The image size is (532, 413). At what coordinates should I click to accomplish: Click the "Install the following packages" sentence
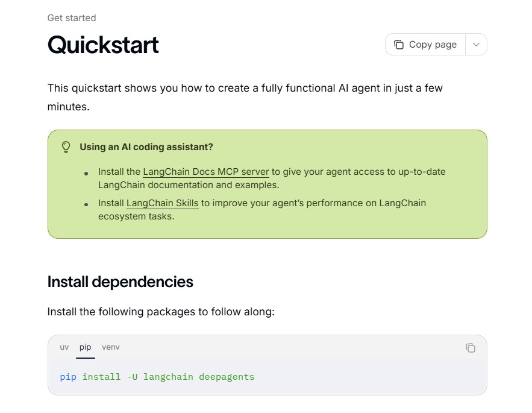click(x=161, y=312)
